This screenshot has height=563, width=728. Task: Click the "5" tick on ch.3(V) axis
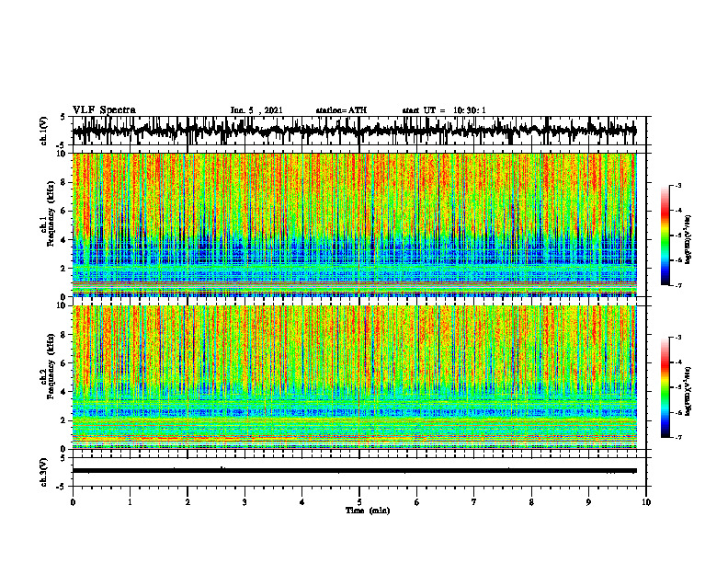coord(63,458)
